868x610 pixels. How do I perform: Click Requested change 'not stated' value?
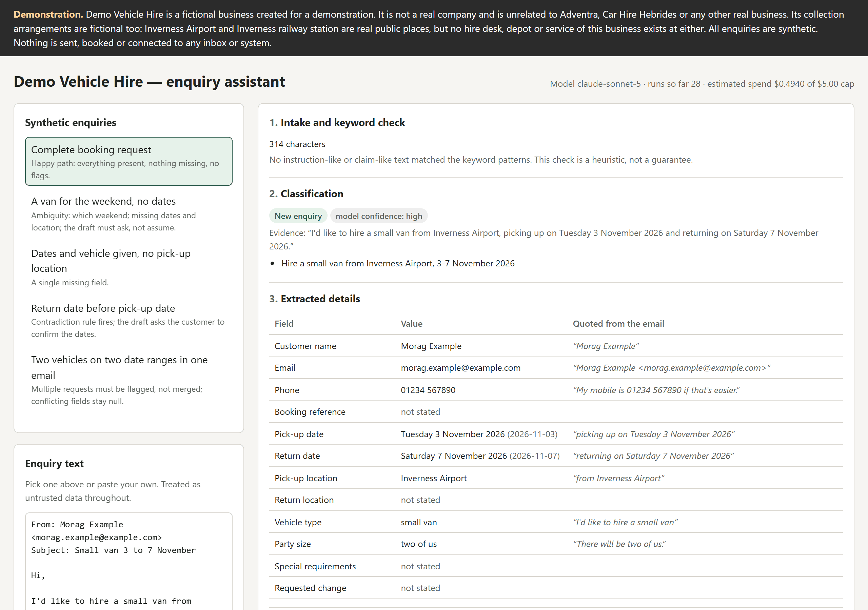[x=420, y=588]
